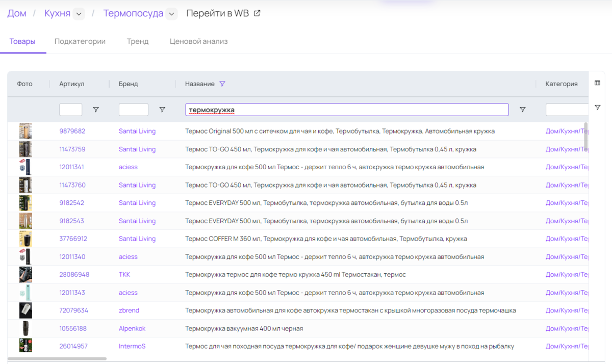This screenshot has width=612, height=364.
Task: Open the Название column filter funnel options
Action: point(522,110)
